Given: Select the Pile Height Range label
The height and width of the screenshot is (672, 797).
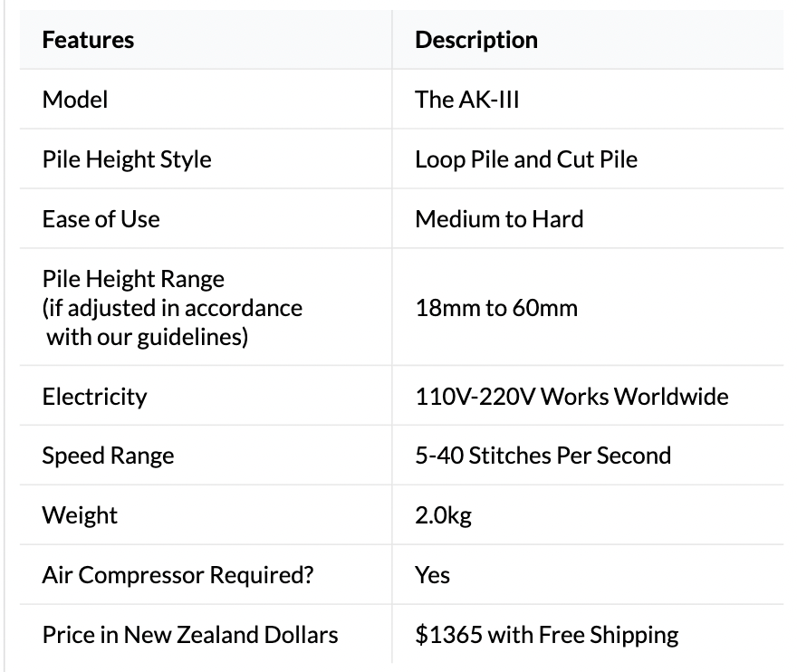Looking at the screenshot, I should click(133, 279).
